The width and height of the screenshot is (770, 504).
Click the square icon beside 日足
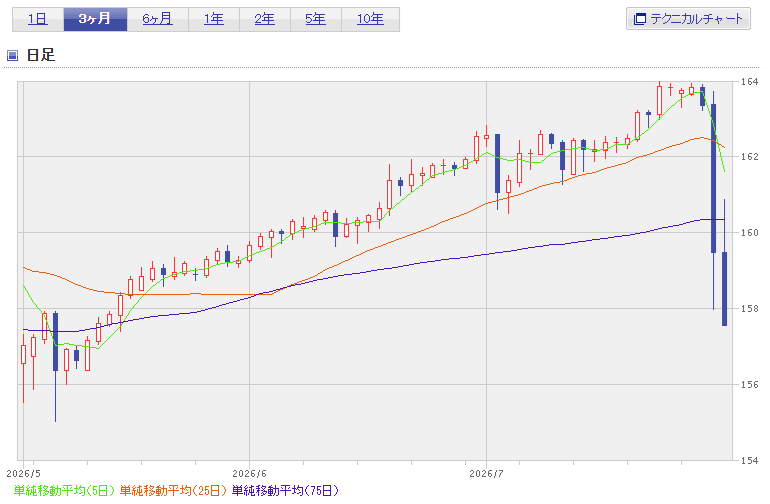[x=13, y=55]
